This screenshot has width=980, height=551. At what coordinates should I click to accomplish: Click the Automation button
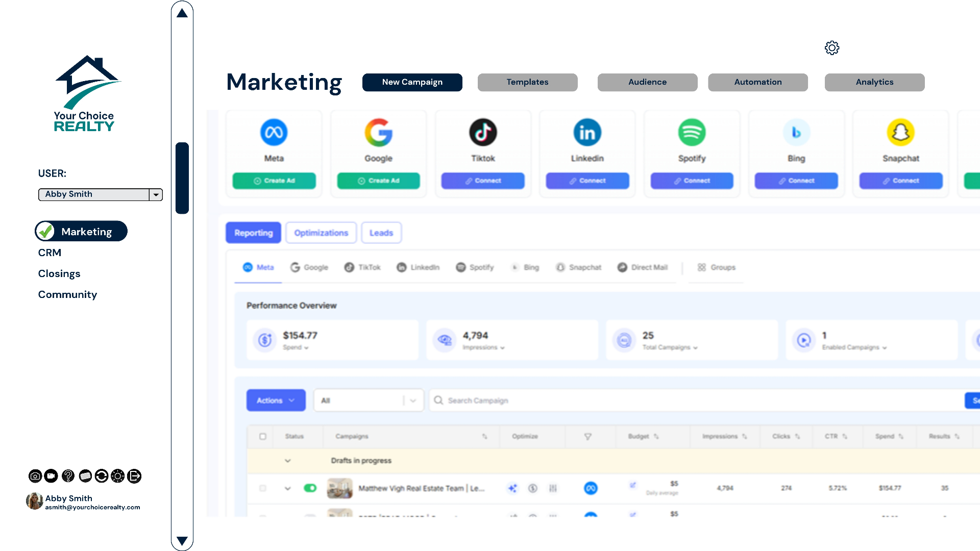coord(758,82)
